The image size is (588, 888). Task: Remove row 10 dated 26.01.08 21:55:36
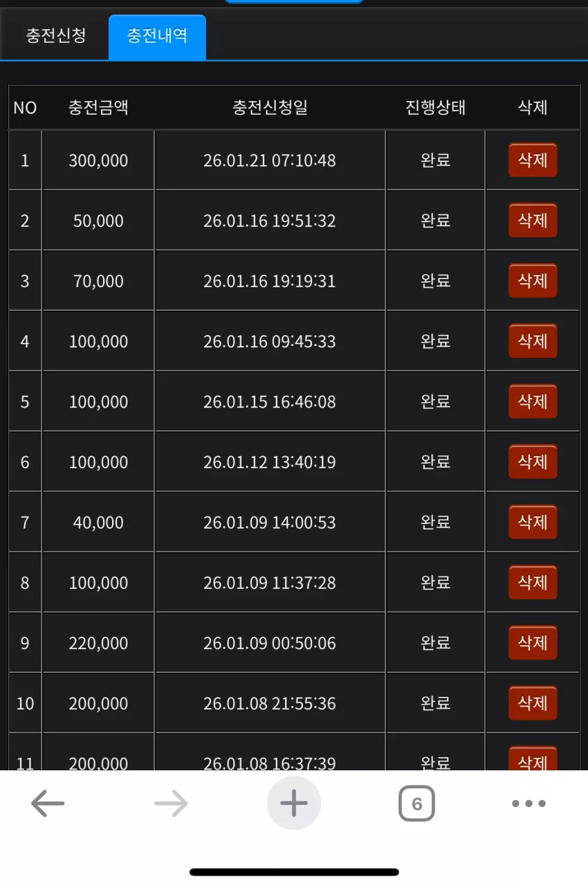tap(533, 703)
